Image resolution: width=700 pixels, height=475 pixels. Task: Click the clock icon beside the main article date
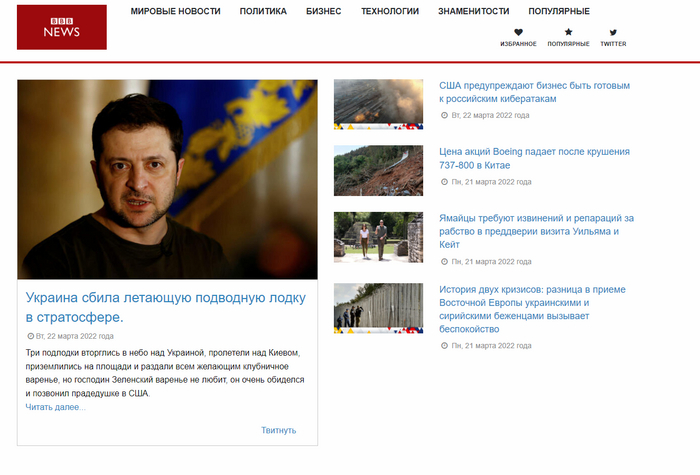click(x=30, y=336)
